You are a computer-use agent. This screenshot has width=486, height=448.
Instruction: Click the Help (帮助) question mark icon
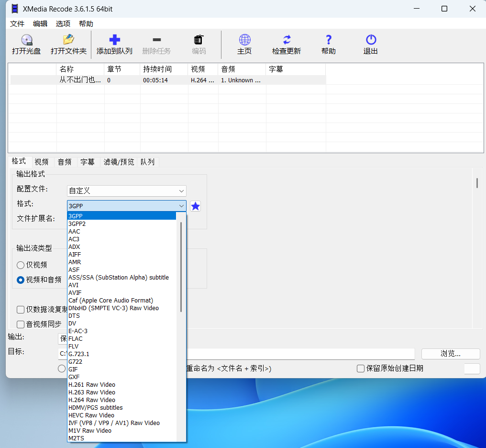coord(329,40)
